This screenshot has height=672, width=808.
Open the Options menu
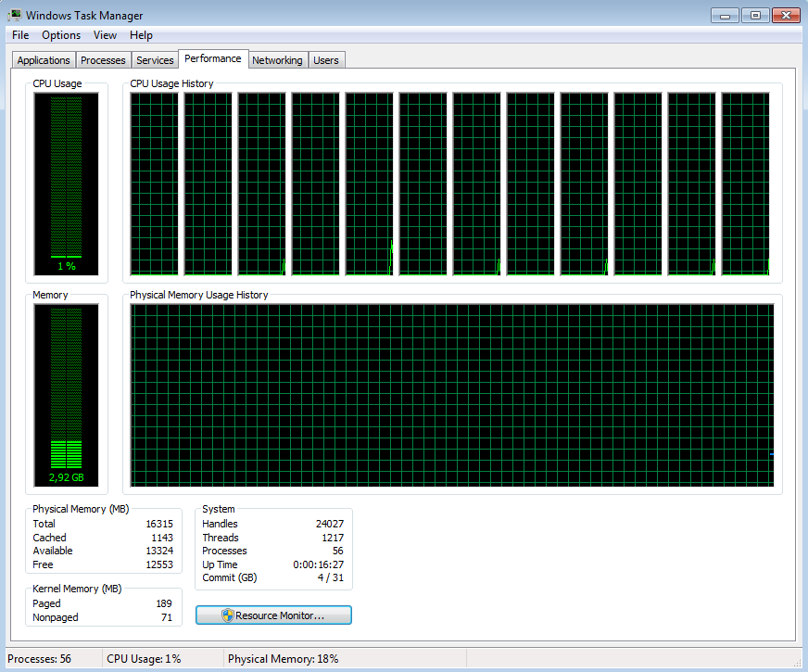click(61, 35)
